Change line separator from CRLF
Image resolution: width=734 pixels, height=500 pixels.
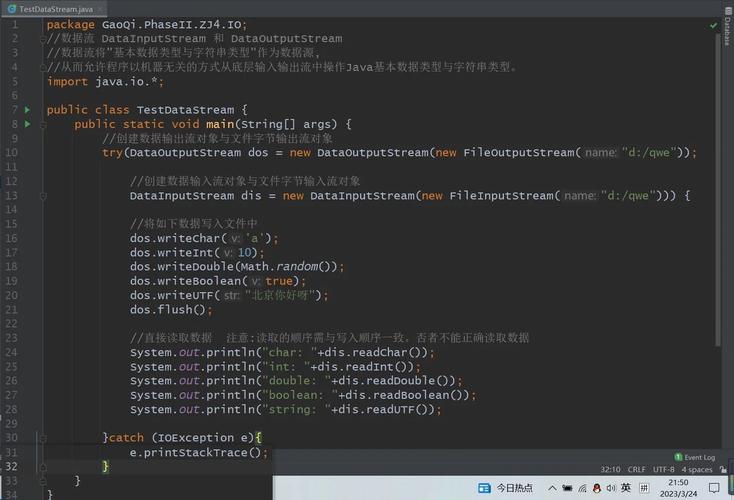637,469
